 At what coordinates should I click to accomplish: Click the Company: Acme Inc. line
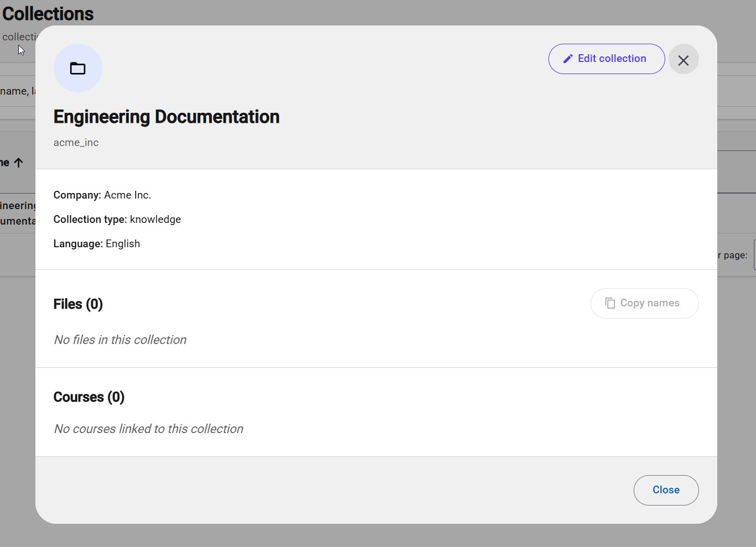pos(102,195)
